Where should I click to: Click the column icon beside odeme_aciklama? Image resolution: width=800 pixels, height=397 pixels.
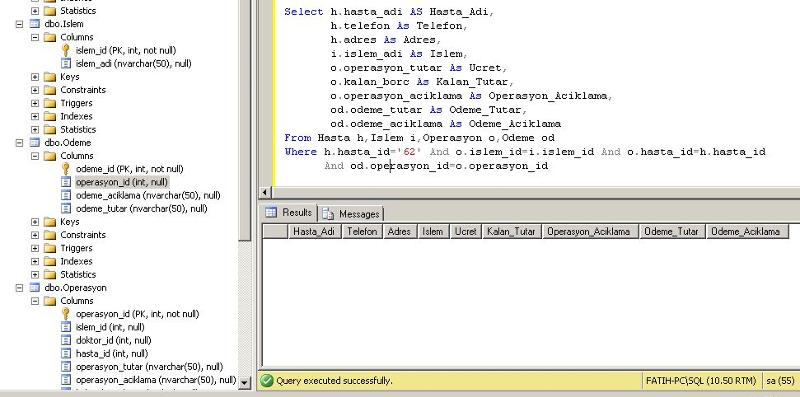pos(65,195)
